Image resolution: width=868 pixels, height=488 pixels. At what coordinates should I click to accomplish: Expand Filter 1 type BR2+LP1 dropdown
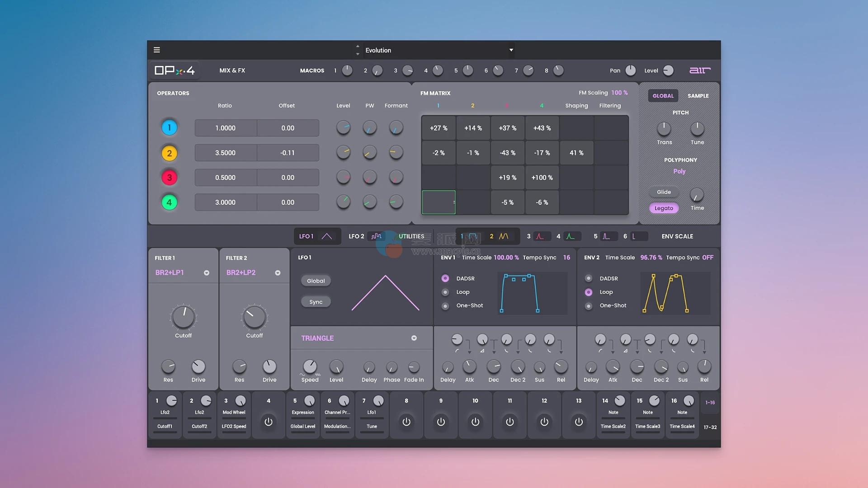[x=207, y=273]
